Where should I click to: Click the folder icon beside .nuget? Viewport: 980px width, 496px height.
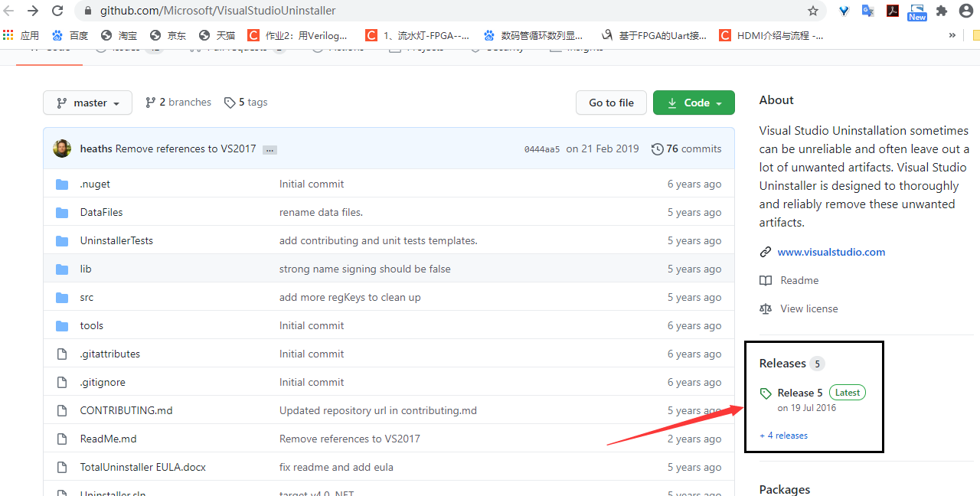point(62,184)
